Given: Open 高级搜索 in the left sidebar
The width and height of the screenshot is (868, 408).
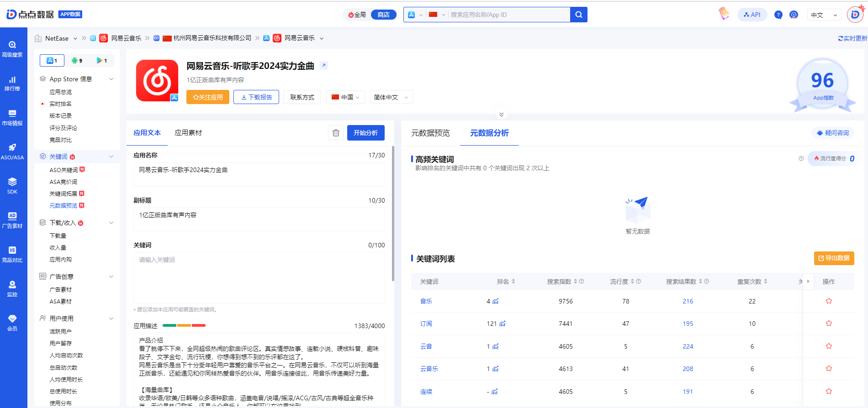Looking at the screenshot, I should (12, 49).
